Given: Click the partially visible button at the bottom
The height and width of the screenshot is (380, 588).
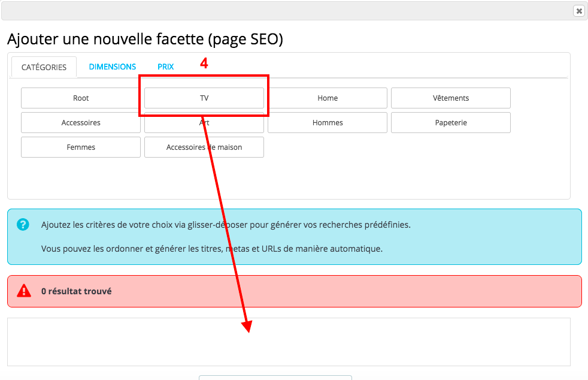Looking at the screenshot, I should click(x=275, y=378).
